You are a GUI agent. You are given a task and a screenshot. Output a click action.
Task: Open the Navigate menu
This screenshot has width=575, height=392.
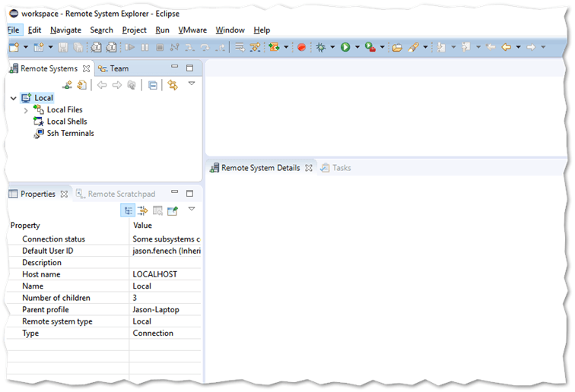(x=65, y=30)
